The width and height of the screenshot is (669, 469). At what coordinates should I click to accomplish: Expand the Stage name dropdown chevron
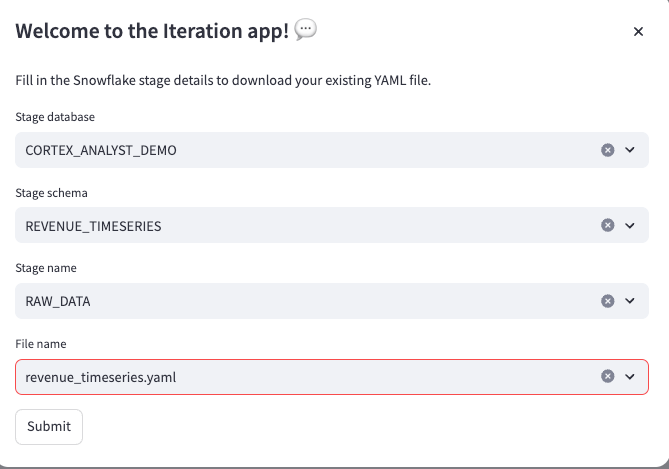[x=630, y=301]
